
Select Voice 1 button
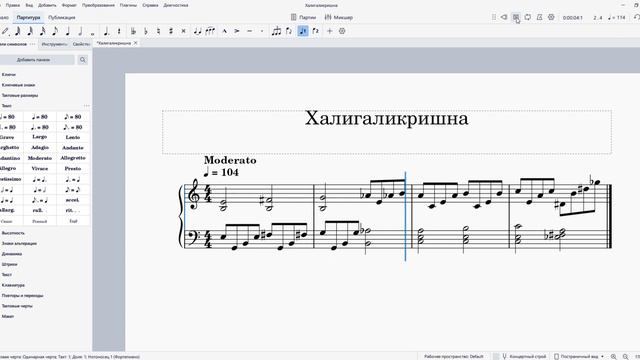click(x=303, y=31)
